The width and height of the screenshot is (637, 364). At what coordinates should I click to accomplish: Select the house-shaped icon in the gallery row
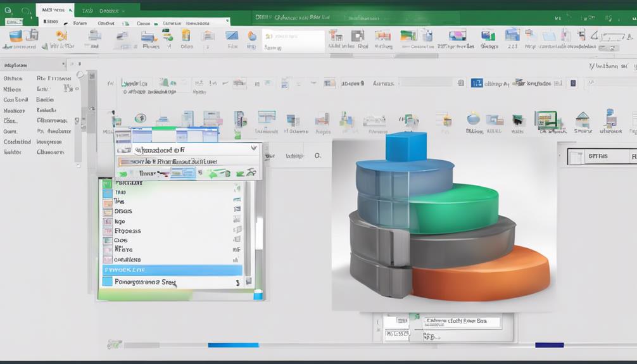pyautogui.click(x=583, y=120)
